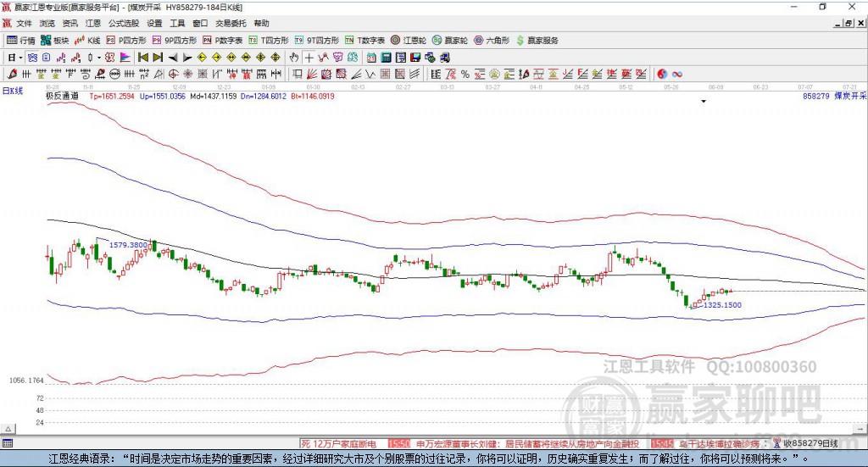
Task: Click the Tp=1651.2594 indicator value
Action: click(112, 97)
